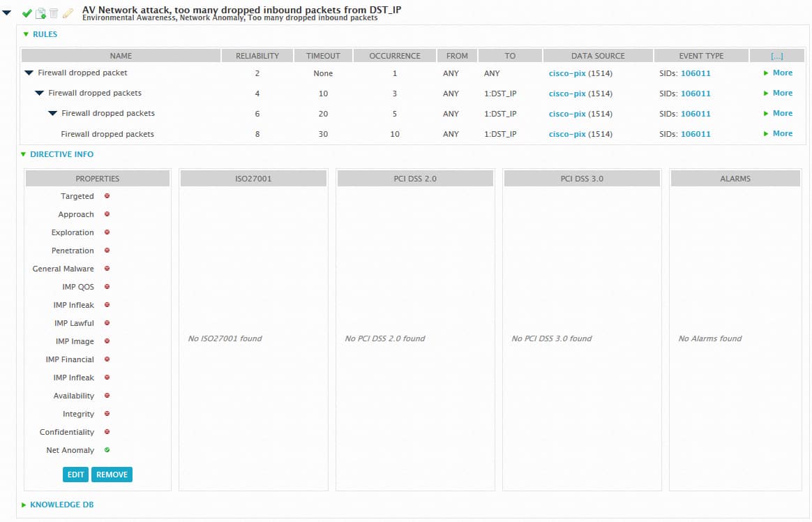The image size is (812, 522).
Task: Click the ISO27001 panel header
Action: (x=253, y=179)
